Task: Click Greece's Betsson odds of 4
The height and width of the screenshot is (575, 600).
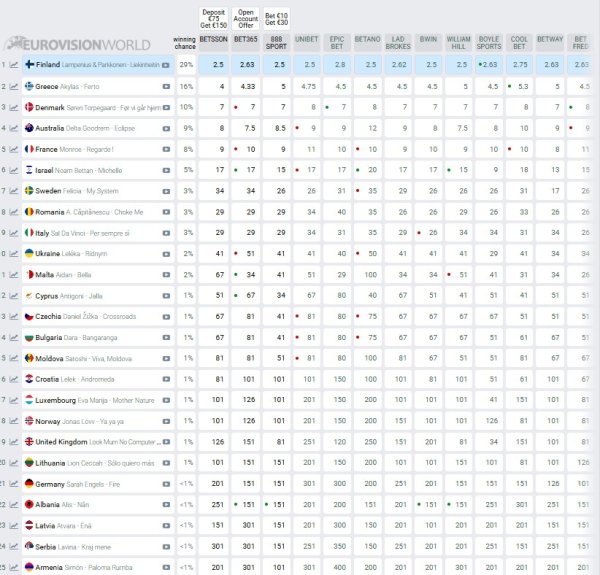Action: tap(214, 86)
